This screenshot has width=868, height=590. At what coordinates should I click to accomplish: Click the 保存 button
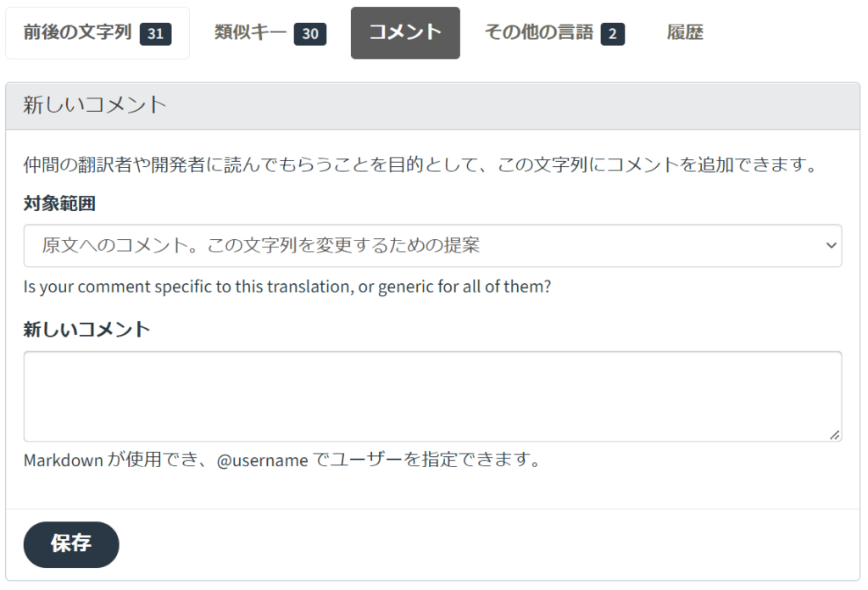(x=71, y=544)
